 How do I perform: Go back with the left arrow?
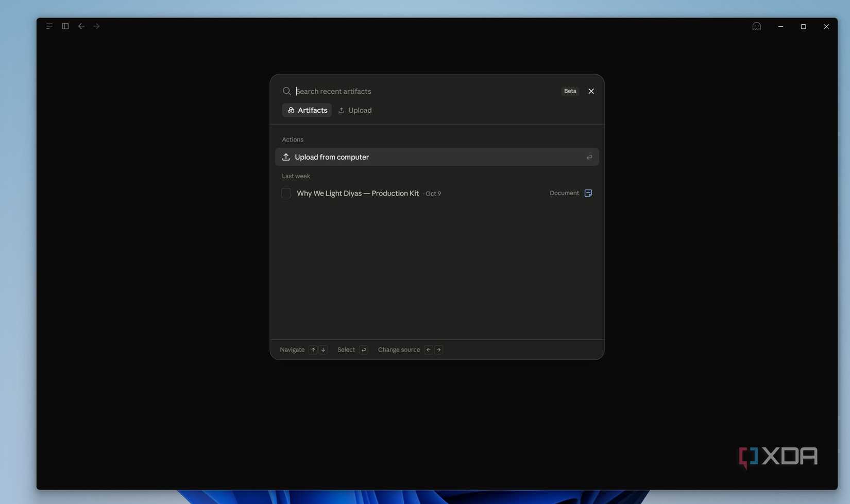(81, 26)
